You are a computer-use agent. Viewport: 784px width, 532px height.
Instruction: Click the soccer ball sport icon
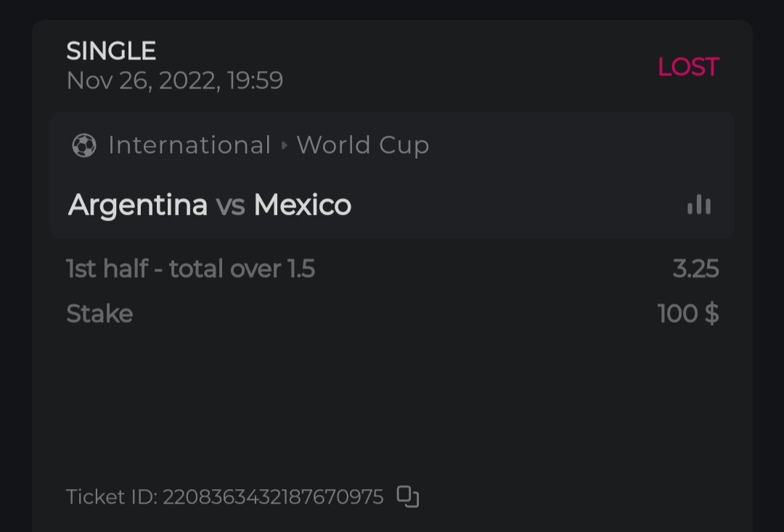[x=84, y=146]
